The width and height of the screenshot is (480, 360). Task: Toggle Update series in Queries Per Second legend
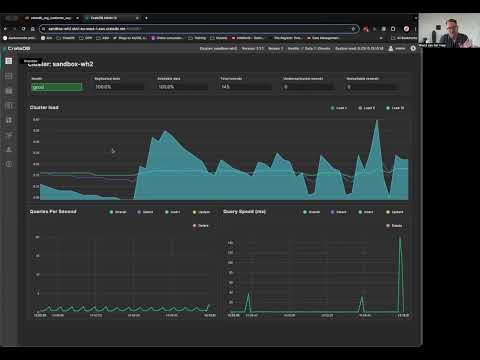click(201, 212)
